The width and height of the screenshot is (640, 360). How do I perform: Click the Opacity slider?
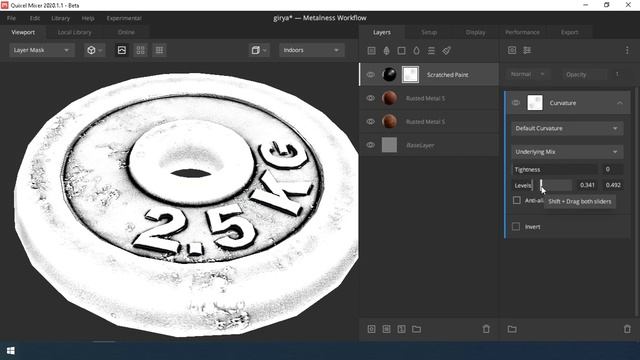tap(584, 75)
